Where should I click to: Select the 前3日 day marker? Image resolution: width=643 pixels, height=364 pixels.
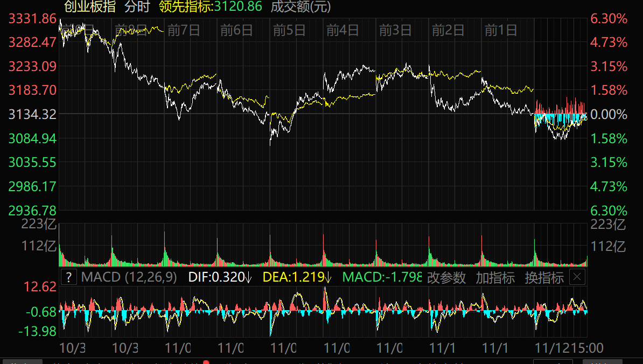[395, 30]
